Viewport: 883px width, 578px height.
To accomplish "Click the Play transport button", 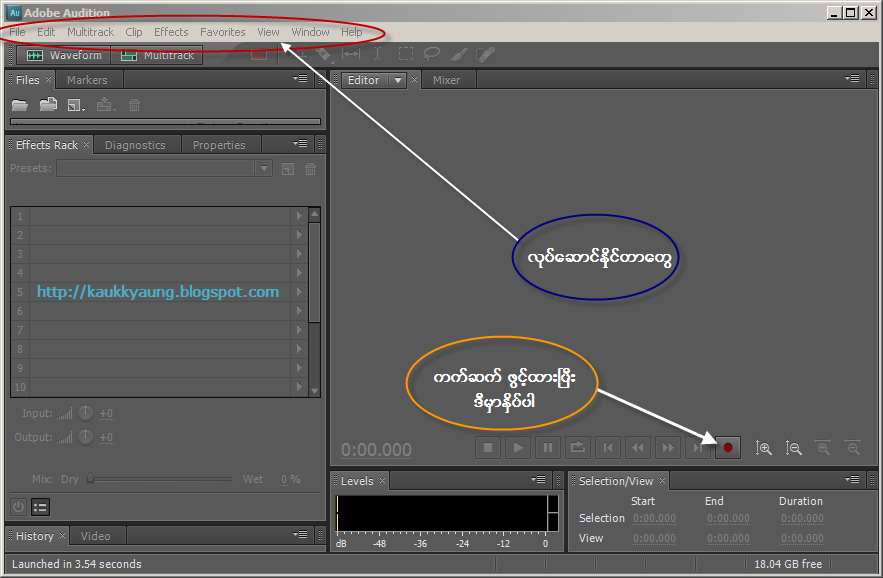I will (x=518, y=448).
